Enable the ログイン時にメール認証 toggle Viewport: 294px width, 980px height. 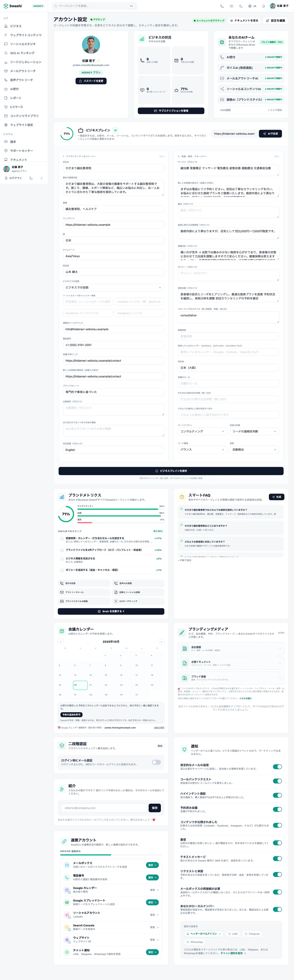[x=156, y=762]
